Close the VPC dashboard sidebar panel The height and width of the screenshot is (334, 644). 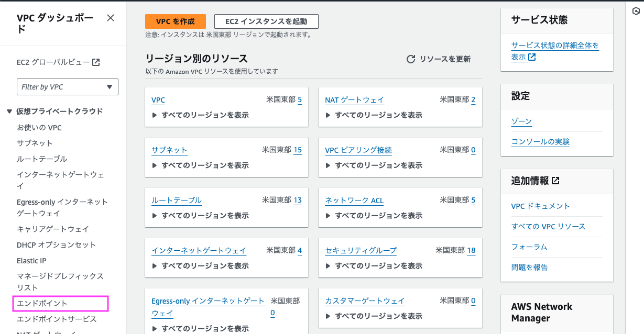(x=111, y=18)
